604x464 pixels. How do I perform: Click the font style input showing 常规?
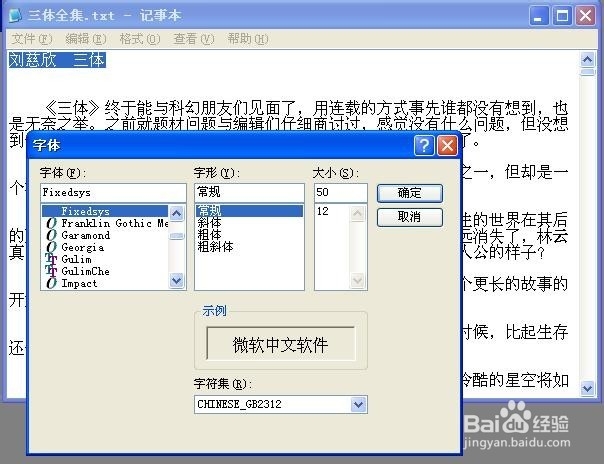[249, 192]
